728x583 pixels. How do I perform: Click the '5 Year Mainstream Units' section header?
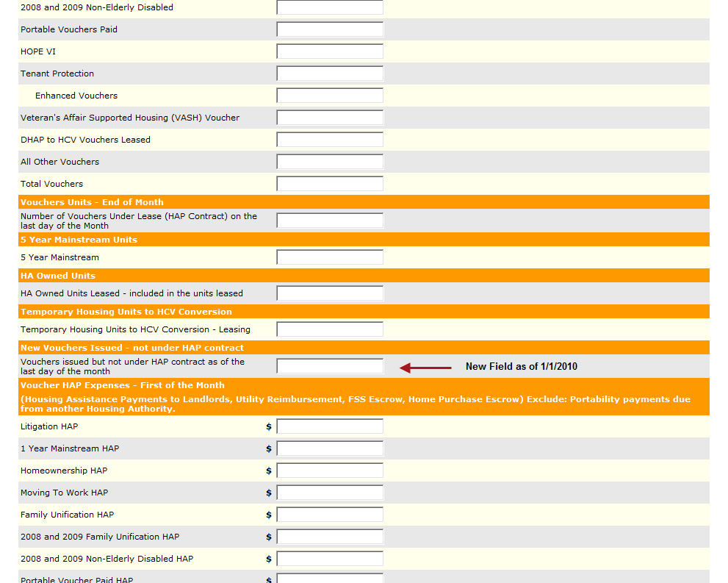pos(79,240)
